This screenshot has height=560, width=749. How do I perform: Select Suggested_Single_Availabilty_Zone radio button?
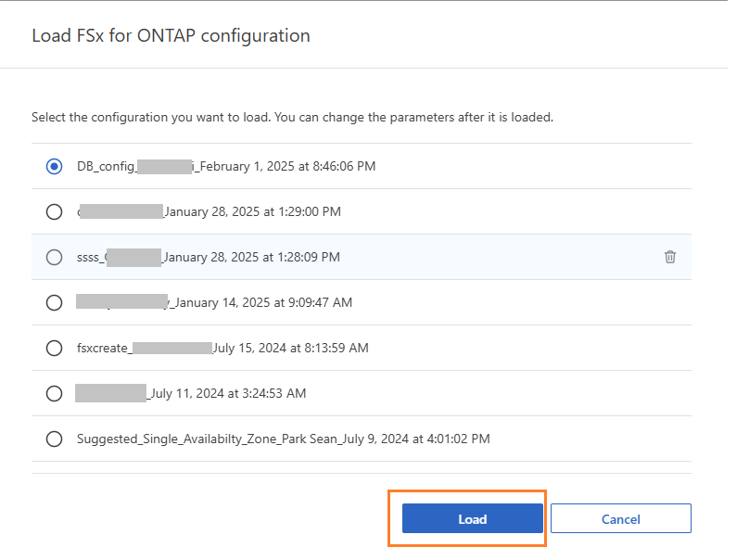(55, 439)
